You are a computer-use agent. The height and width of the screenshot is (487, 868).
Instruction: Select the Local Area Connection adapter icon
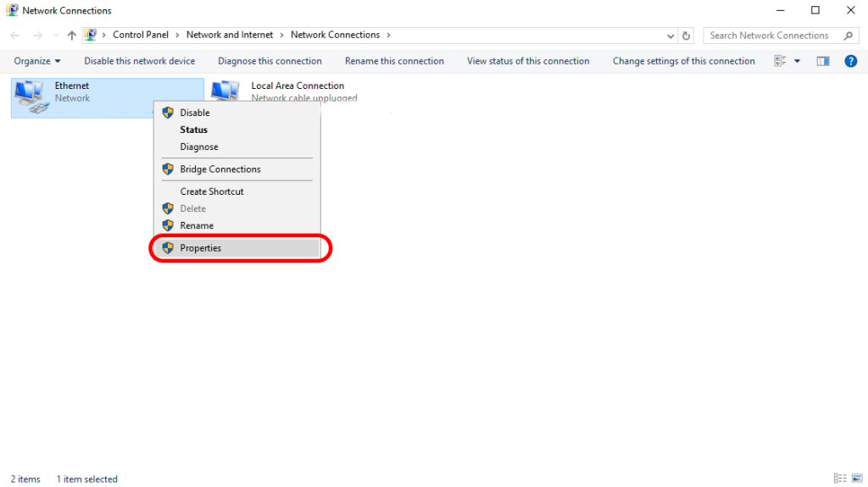coord(225,91)
